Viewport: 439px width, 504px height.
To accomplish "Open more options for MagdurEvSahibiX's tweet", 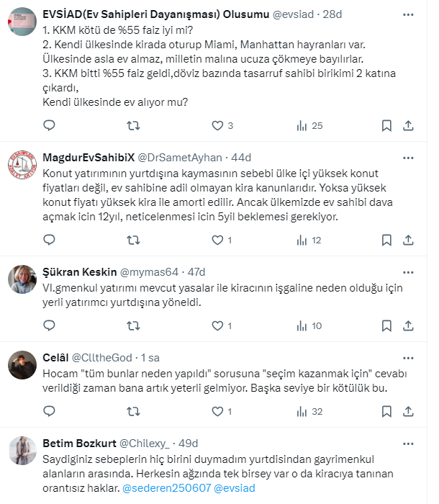I will click(x=408, y=157).
